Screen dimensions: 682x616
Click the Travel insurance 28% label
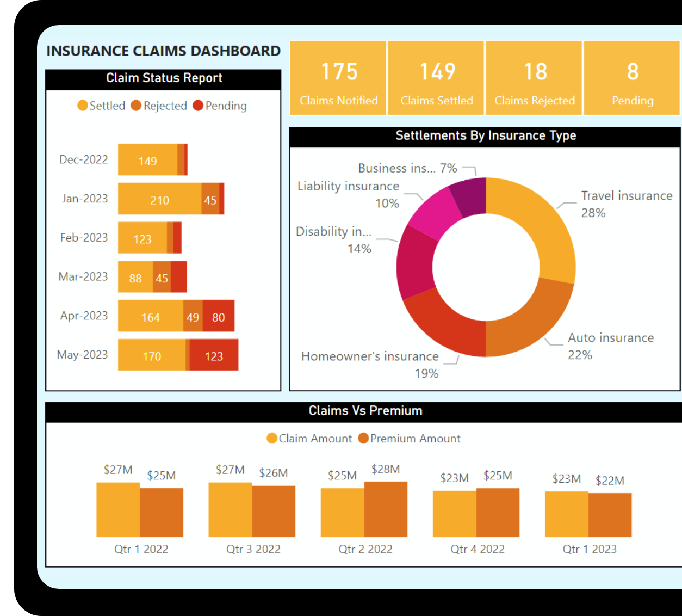pos(627,204)
